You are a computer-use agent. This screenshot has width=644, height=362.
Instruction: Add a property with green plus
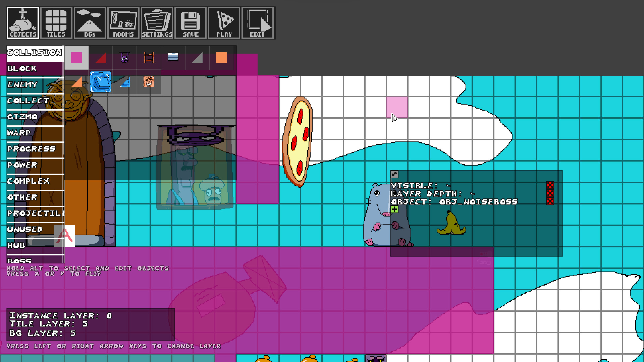tap(394, 209)
